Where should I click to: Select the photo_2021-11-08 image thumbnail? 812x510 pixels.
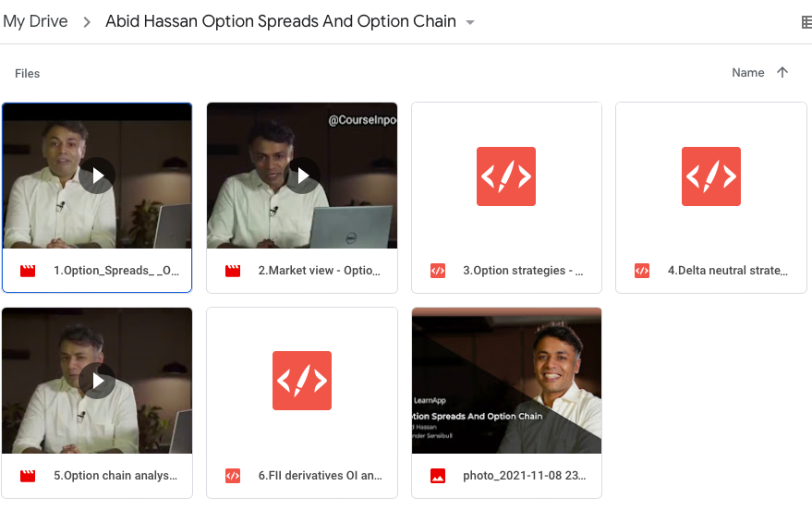click(506, 381)
